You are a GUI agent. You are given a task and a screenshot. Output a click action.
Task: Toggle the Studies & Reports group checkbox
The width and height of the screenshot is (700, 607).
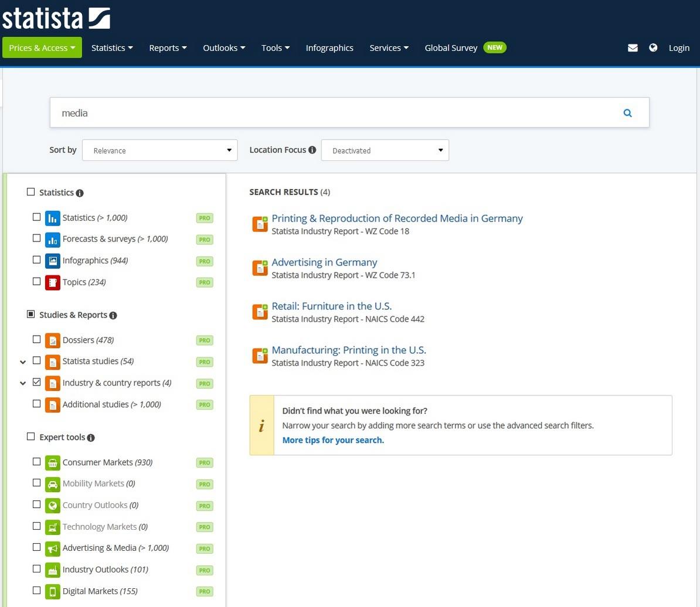pos(31,314)
